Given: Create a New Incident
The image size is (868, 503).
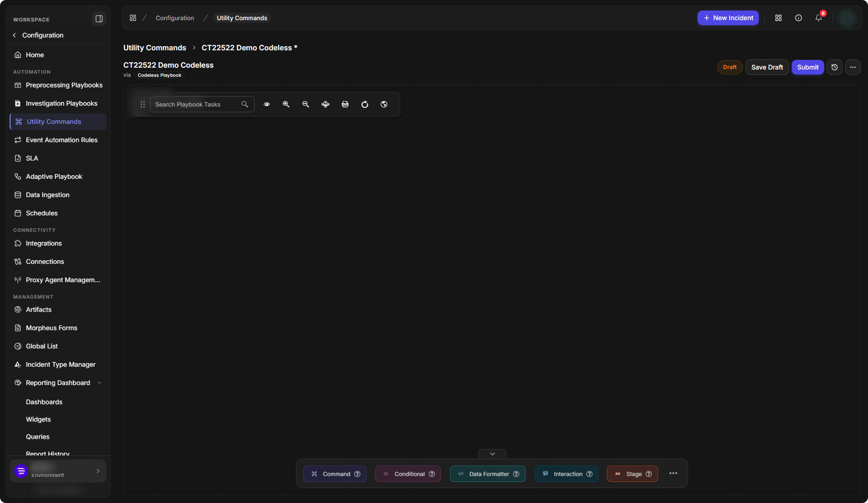Looking at the screenshot, I should tap(728, 18).
